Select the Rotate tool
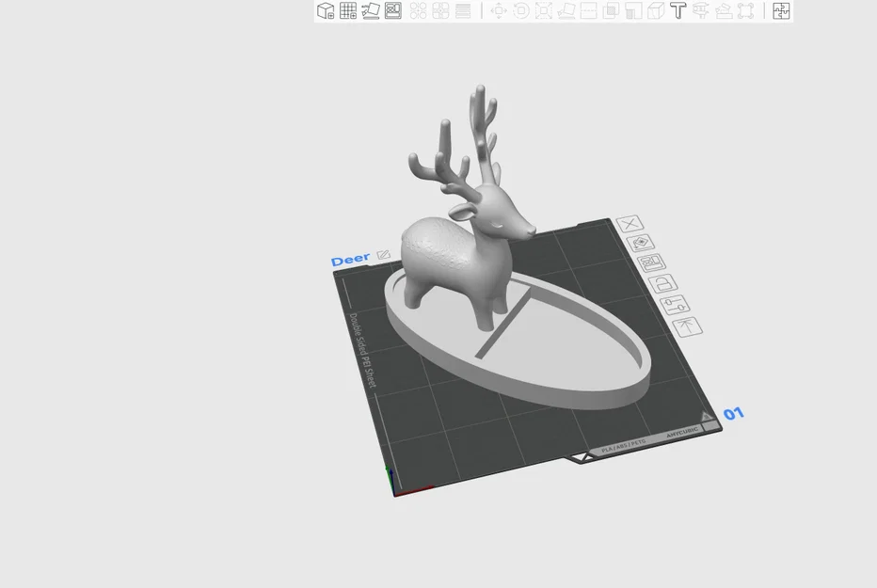Viewport: 877px width, 588px height. pos(520,10)
